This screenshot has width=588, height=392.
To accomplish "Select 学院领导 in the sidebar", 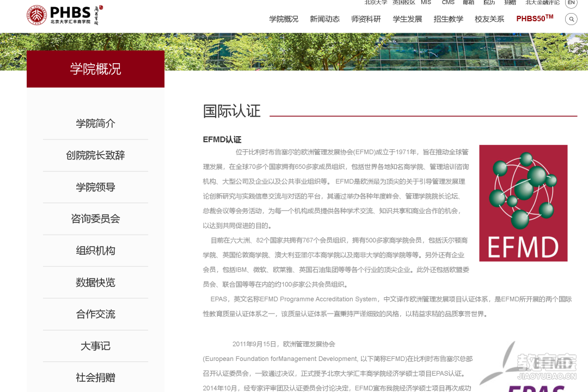I will click(x=96, y=187).
